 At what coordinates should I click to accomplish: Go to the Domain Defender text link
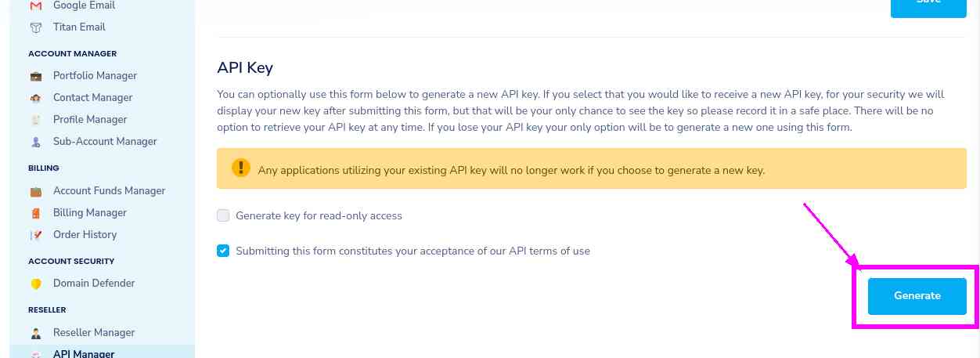pos(94,284)
